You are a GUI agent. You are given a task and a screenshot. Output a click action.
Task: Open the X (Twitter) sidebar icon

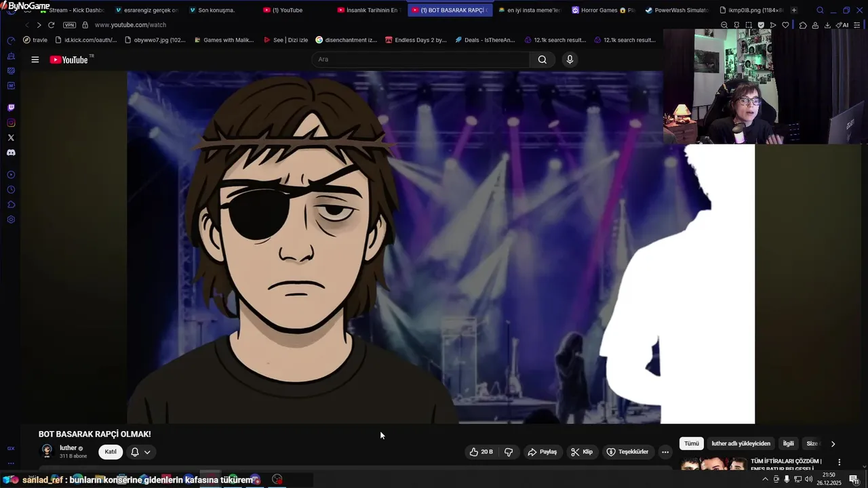11,138
